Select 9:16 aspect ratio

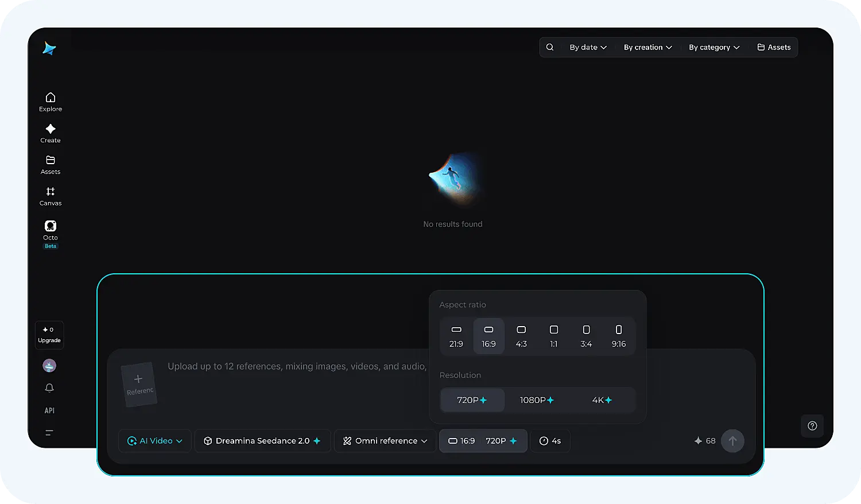click(619, 336)
